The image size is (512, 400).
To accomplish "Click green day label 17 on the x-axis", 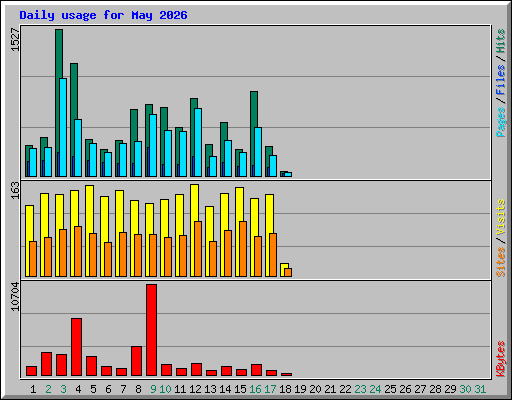I will click(270, 389).
